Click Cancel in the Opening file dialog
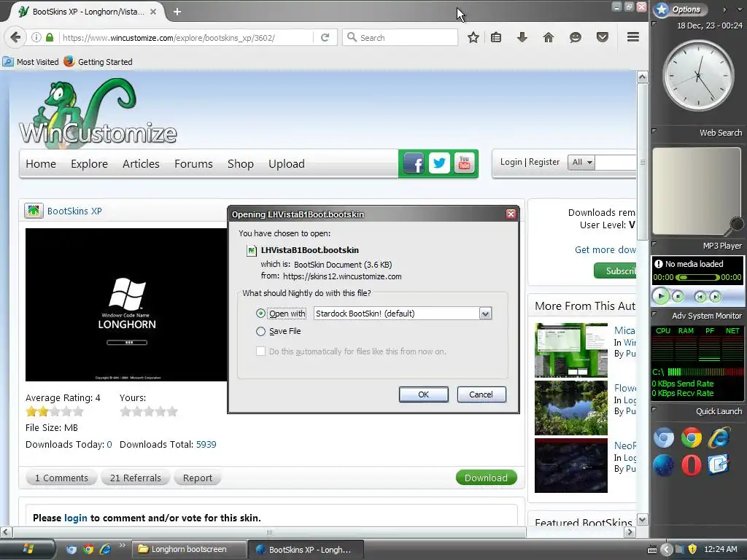Viewport: 747px width, 560px height. point(481,394)
